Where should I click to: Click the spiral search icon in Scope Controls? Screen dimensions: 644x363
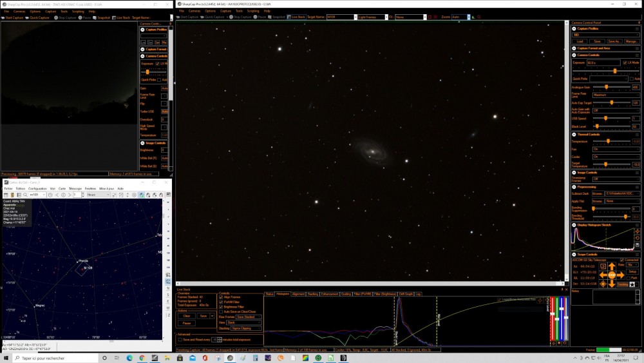pos(603,266)
